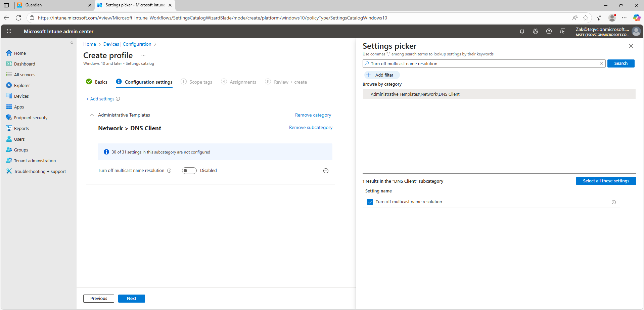Clear the settings search text
The width and height of the screenshot is (644, 310).
click(x=601, y=63)
